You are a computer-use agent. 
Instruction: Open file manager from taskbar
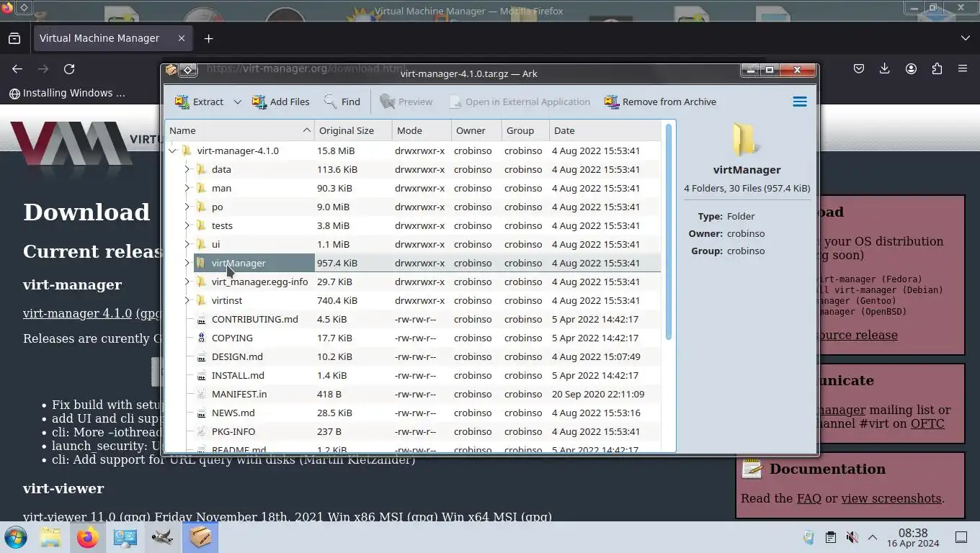tap(50, 537)
